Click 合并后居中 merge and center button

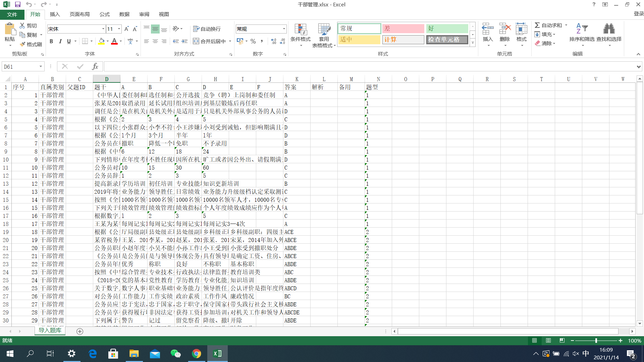pyautogui.click(x=210, y=41)
